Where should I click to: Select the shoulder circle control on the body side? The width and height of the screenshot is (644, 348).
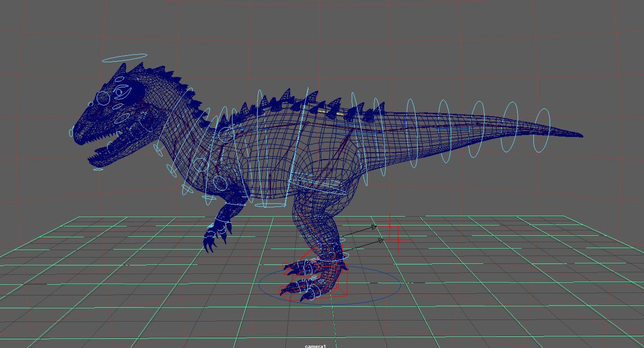[226, 135]
